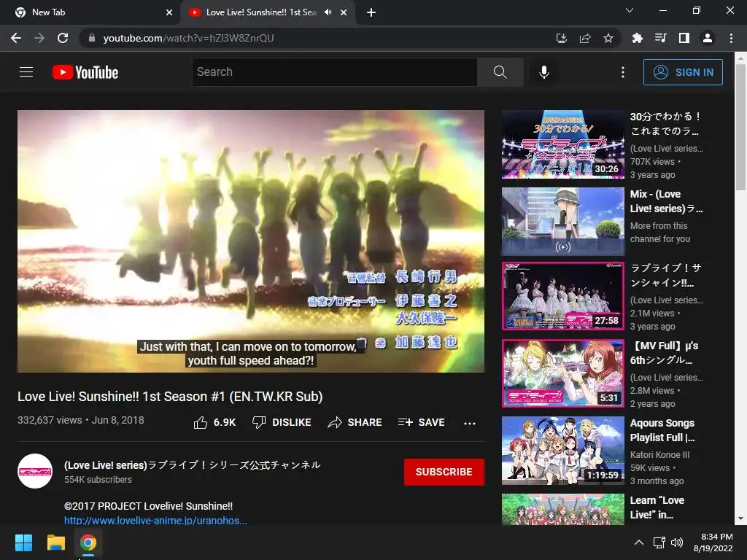The image size is (747, 560).
Task: Click on the video player
Action: click(x=251, y=241)
